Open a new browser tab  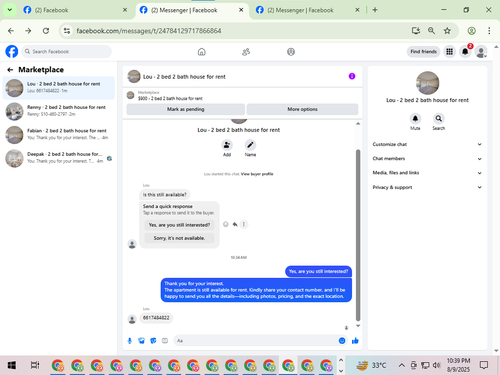375,10
